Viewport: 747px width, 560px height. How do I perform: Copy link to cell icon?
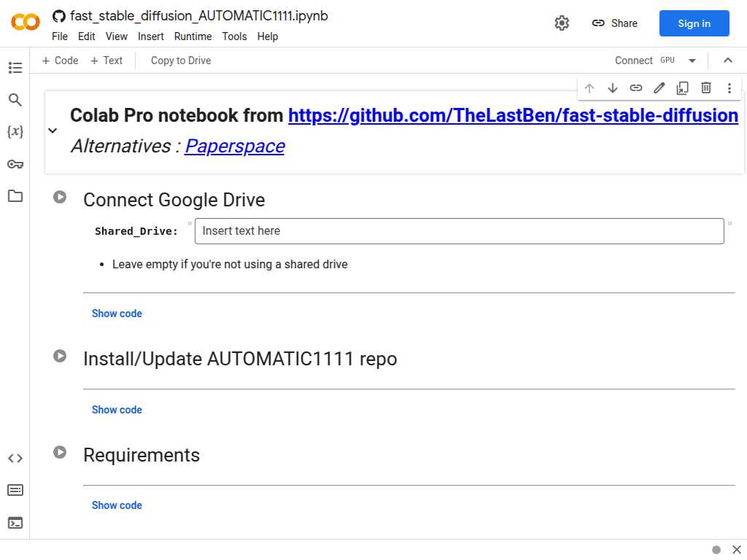[636, 88]
